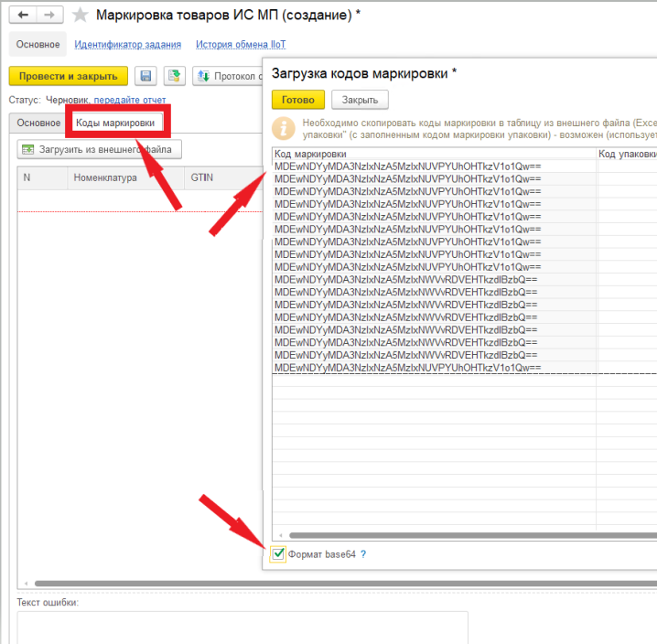657x644 pixels.
Task: Click the Закрыть button in the dialog
Action: (x=360, y=100)
